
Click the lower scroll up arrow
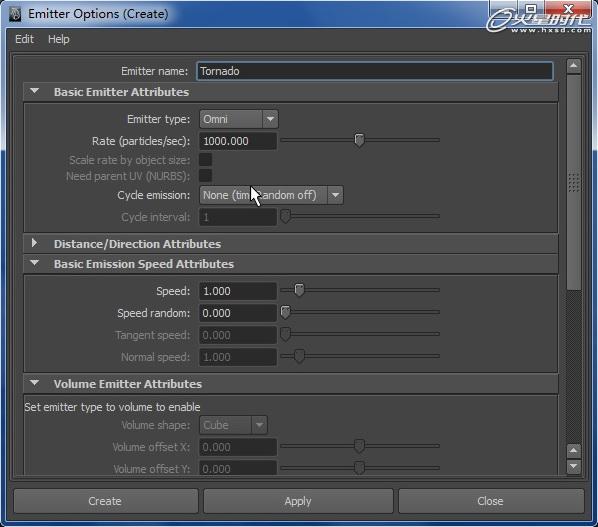[x=574, y=451]
